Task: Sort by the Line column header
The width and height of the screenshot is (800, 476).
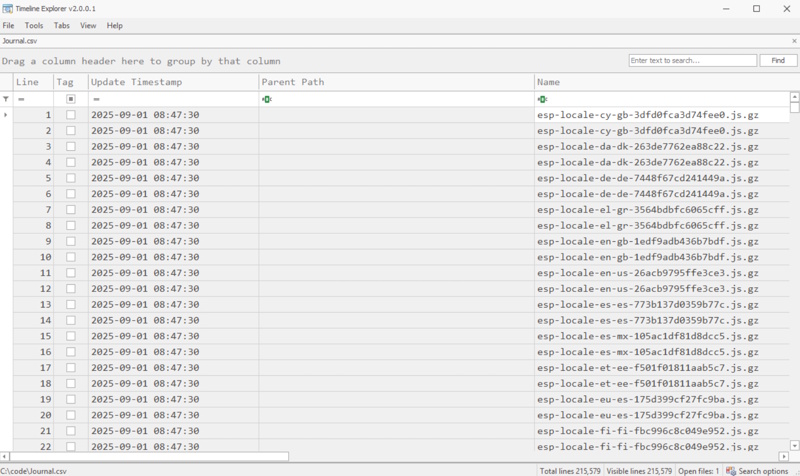Action: [x=33, y=82]
